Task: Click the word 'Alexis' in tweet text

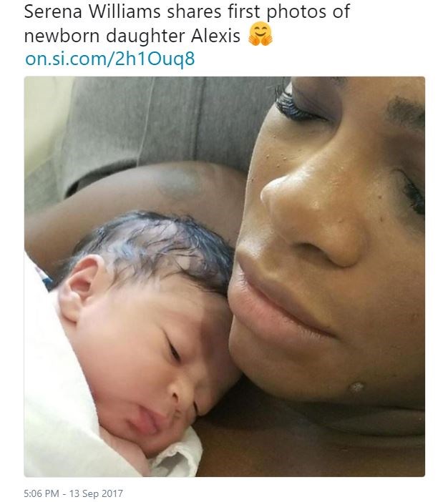Action: [x=215, y=36]
